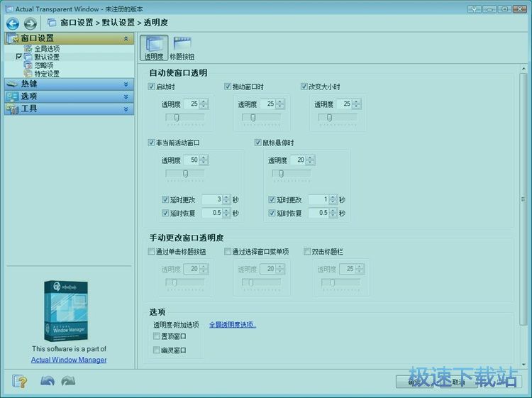Uncheck the 拖动窗口时 checkbox
This screenshot has height=398, width=532.
(x=228, y=87)
